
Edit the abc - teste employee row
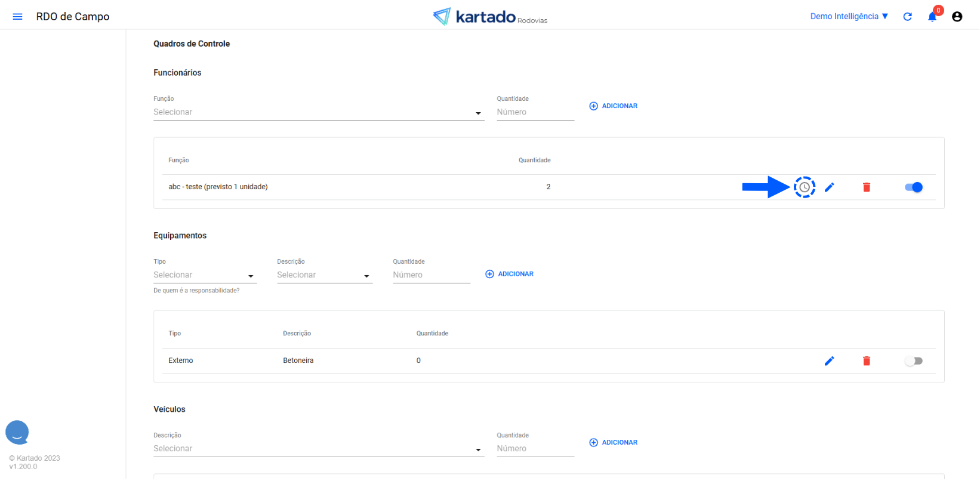point(829,187)
